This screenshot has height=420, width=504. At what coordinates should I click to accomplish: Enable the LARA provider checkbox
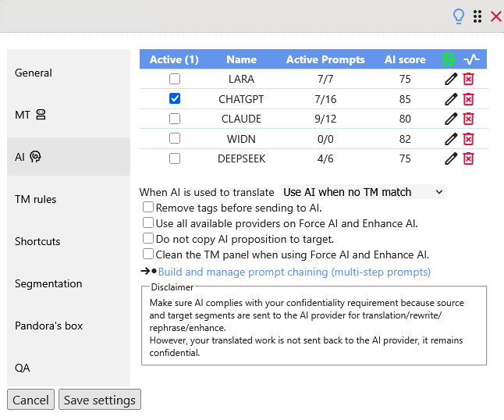click(175, 79)
